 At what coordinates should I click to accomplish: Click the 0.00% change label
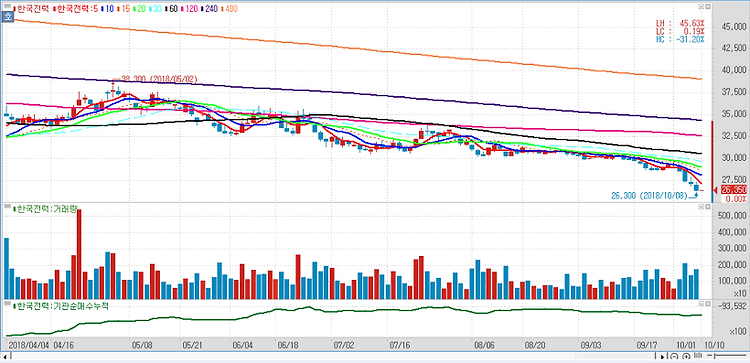[x=737, y=198]
